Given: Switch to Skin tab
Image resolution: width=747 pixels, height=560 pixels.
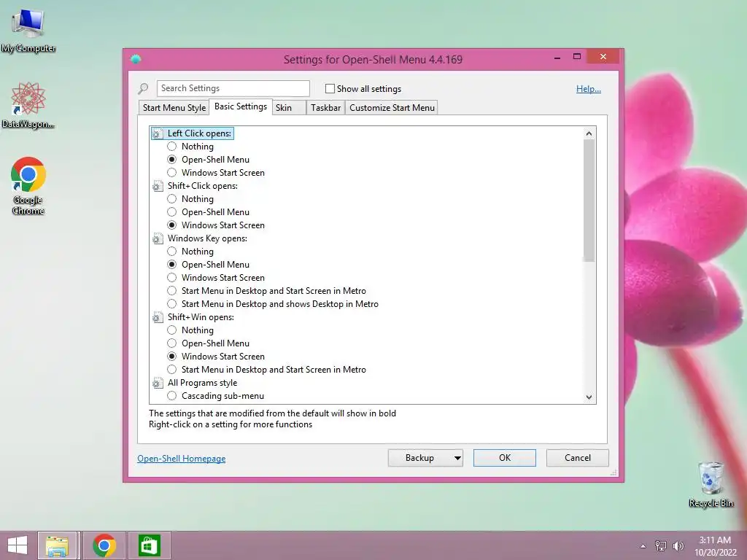Looking at the screenshot, I should pos(289,108).
